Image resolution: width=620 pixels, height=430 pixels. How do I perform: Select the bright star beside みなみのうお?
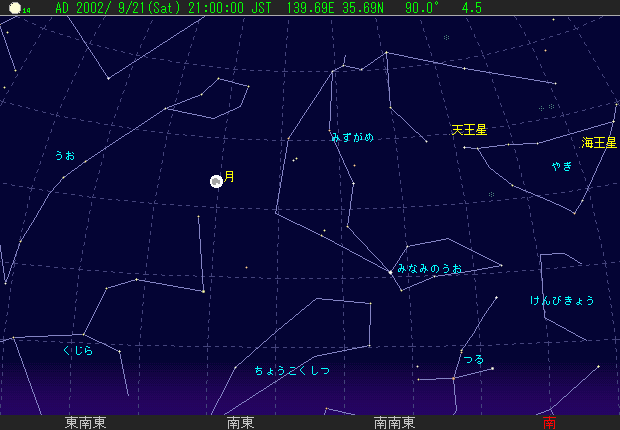[x=390, y=271]
